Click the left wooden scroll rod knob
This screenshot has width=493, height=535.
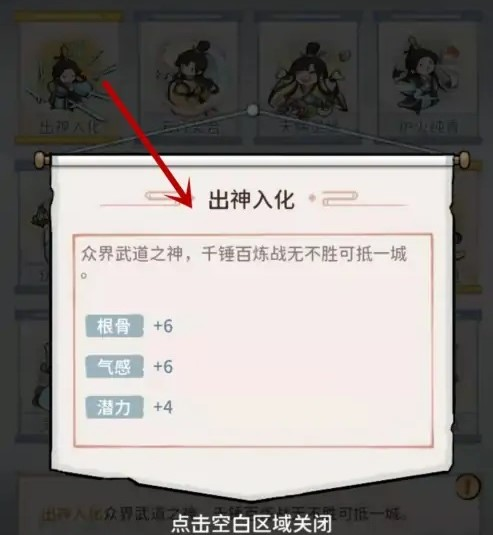click(42, 160)
